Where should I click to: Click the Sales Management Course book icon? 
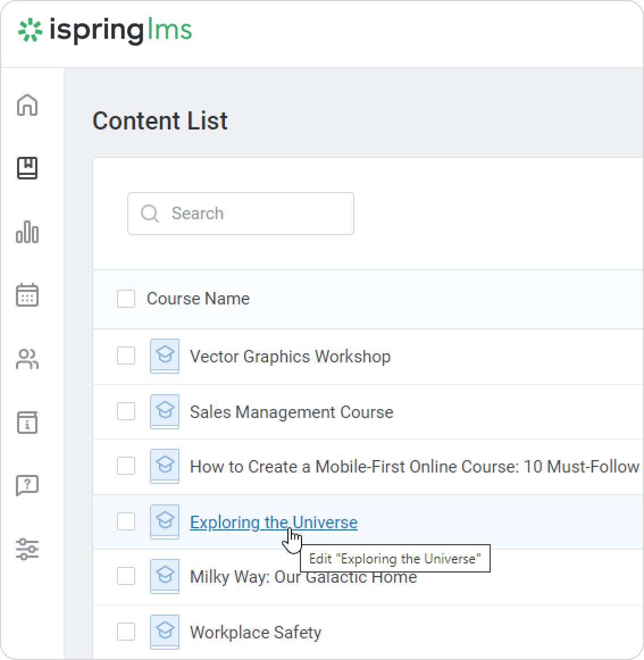[165, 411]
